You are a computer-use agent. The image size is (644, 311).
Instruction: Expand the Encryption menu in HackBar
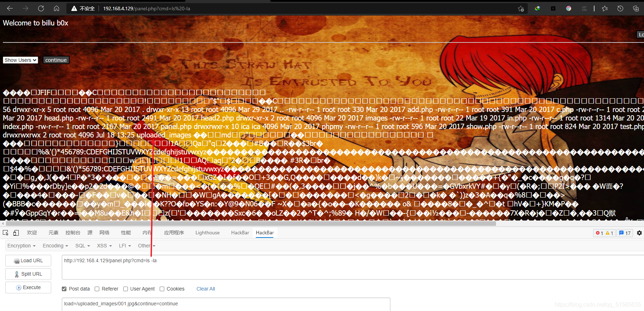click(21, 246)
